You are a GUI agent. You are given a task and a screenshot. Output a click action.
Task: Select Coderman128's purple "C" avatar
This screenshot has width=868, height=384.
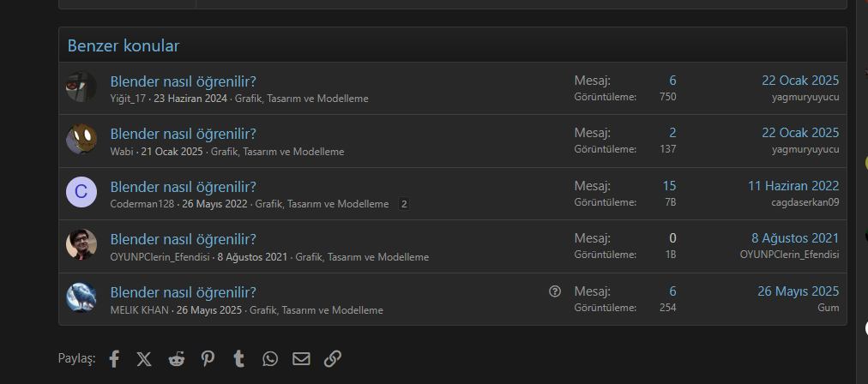click(81, 193)
